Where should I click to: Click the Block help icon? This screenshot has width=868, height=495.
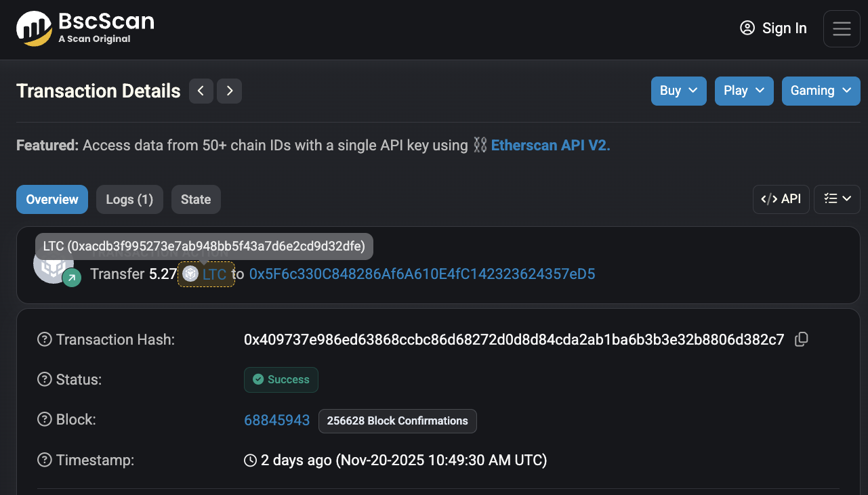tap(45, 420)
